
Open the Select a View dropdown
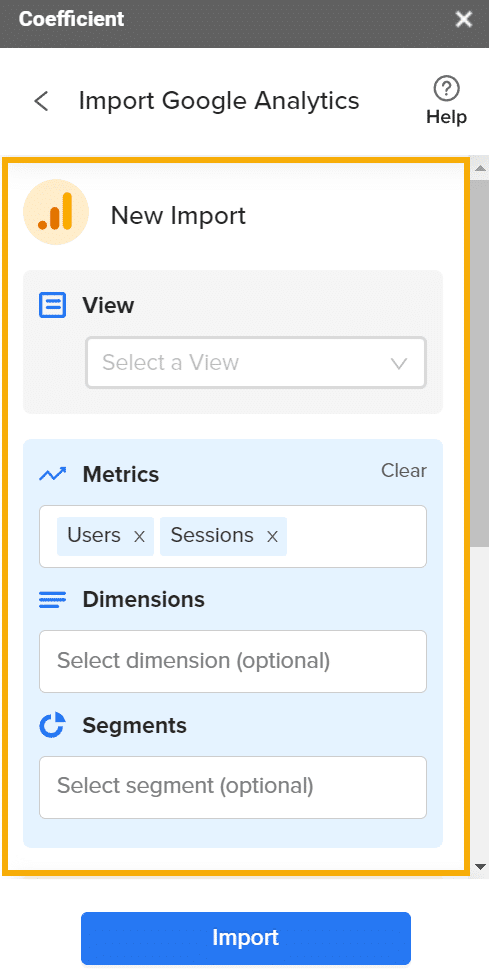coord(256,362)
